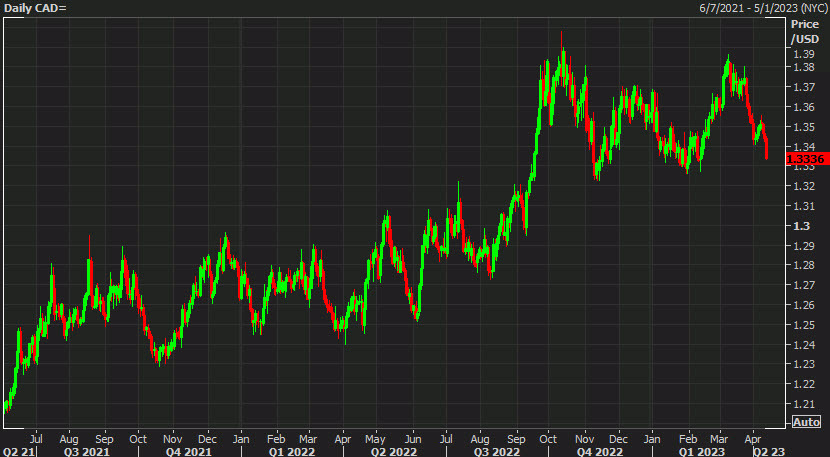Click the 1.36 price axis label
This screenshot has height=457, width=830.
(804, 107)
